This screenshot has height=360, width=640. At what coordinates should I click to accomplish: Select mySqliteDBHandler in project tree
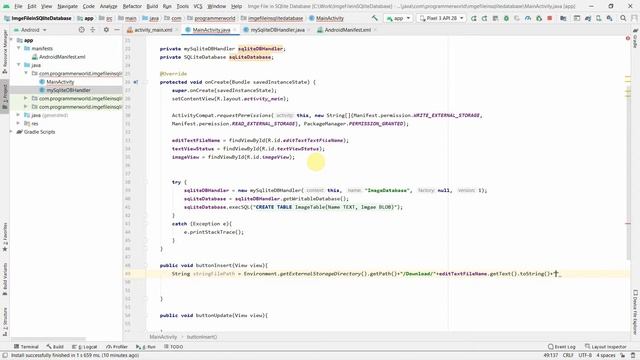[x=68, y=90]
